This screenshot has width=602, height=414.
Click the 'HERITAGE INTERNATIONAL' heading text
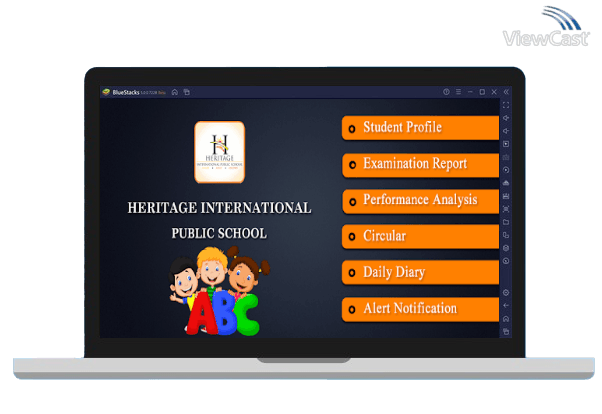click(x=220, y=208)
